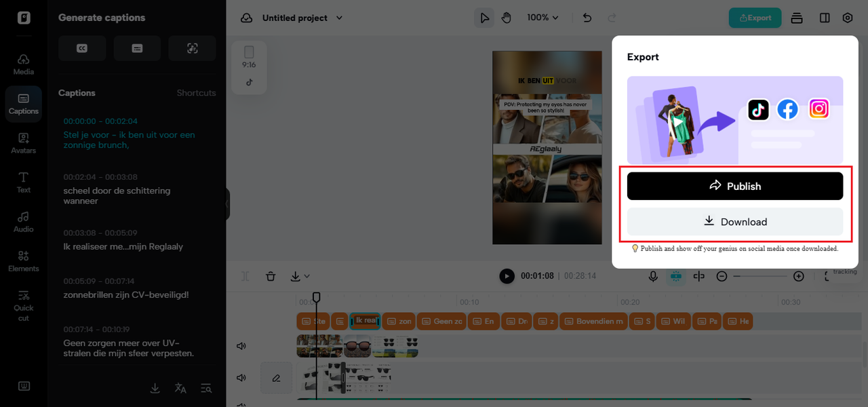Expand the Untitled project dropdown
This screenshot has height=407, width=868.
[x=339, y=18]
